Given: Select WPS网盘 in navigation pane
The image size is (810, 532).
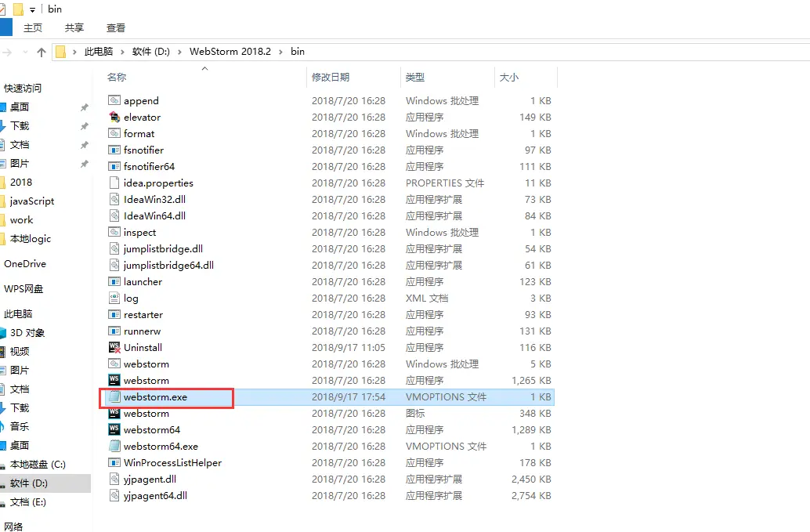Looking at the screenshot, I should pyautogui.click(x=24, y=289).
